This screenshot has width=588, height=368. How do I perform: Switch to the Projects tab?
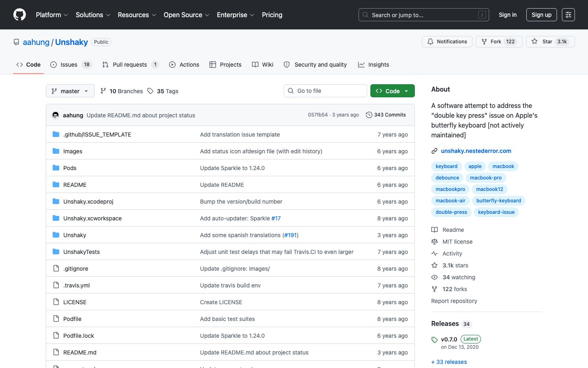(225, 65)
